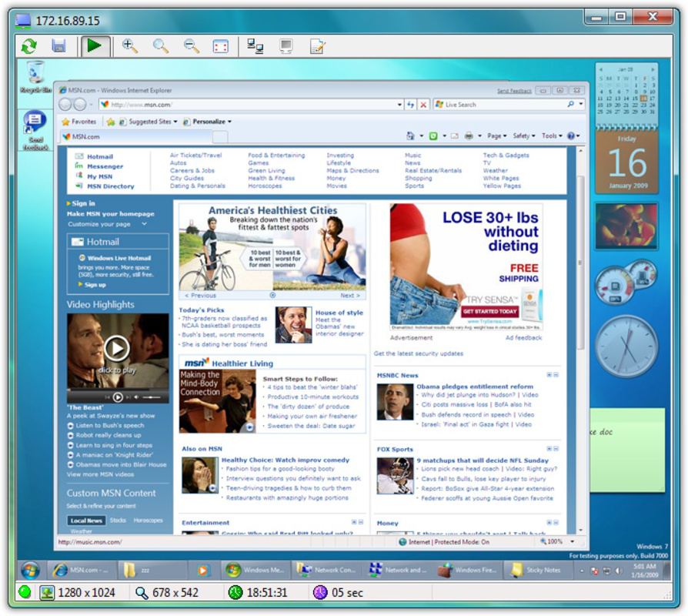Screen dimensions: 688x616
Task: Click the green feeds icon in IE command bar
Action: tap(433, 136)
